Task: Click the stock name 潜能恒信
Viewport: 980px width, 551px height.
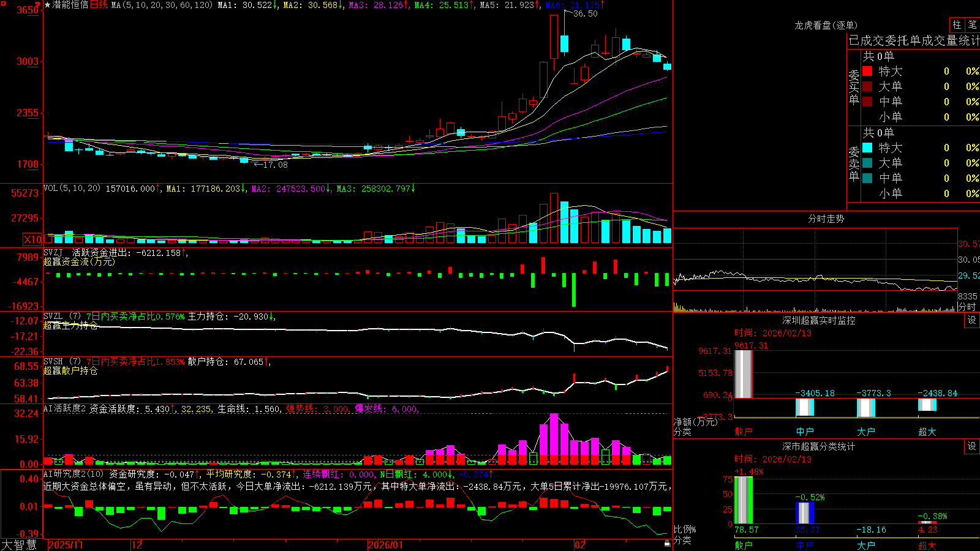Action: [70, 5]
